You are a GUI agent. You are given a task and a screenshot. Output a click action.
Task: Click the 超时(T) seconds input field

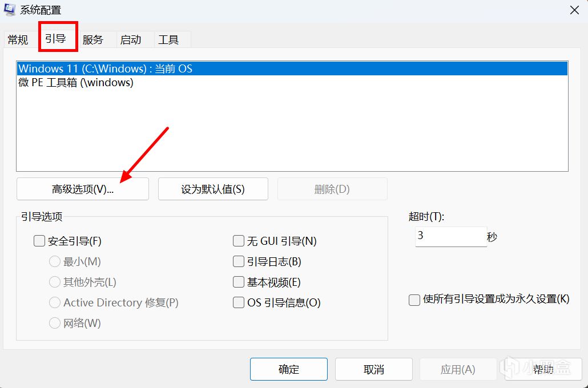(451, 237)
